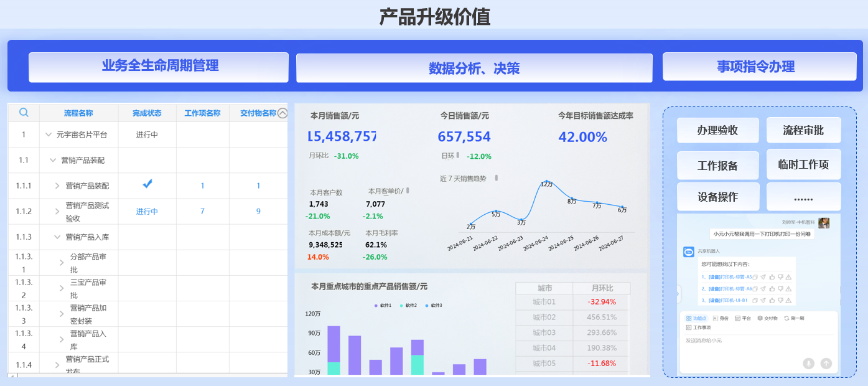Select the 数据分析、决策 tab
868x386 pixels.
pos(474,68)
